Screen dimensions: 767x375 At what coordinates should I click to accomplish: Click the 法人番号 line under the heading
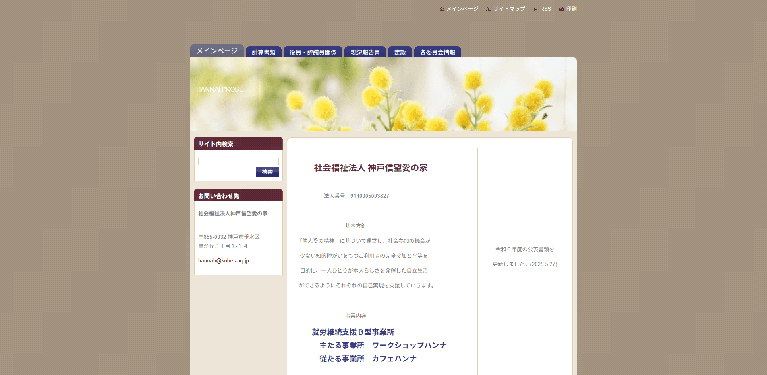click(x=356, y=196)
